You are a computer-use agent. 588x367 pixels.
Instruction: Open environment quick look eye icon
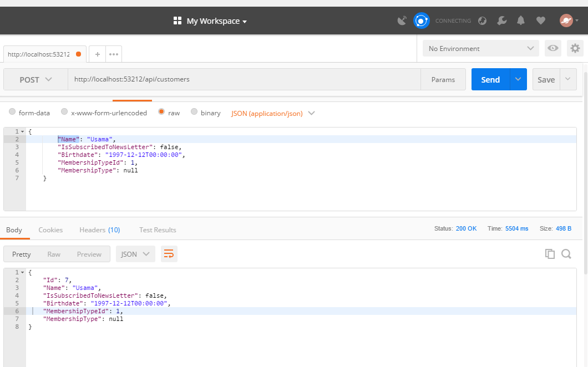click(x=552, y=48)
